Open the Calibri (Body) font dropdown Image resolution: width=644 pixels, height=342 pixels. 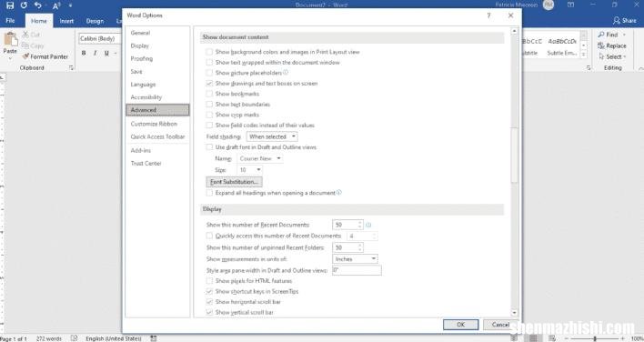click(x=100, y=38)
